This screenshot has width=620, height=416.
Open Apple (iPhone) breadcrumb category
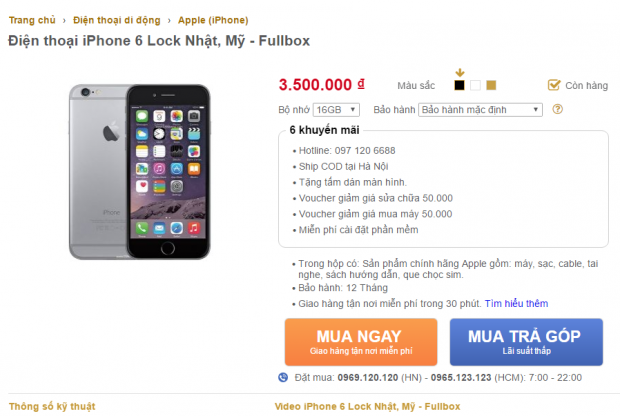click(x=213, y=20)
